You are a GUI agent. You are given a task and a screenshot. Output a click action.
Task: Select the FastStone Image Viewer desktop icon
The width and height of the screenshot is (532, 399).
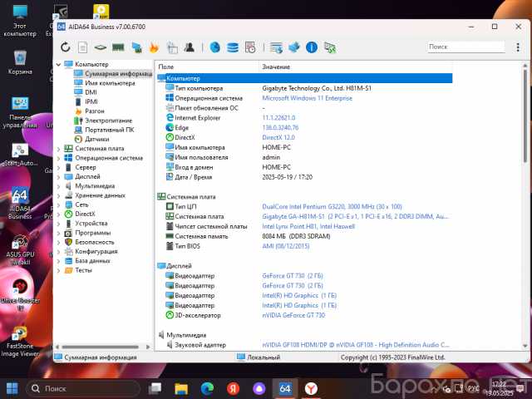[x=20, y=341]
